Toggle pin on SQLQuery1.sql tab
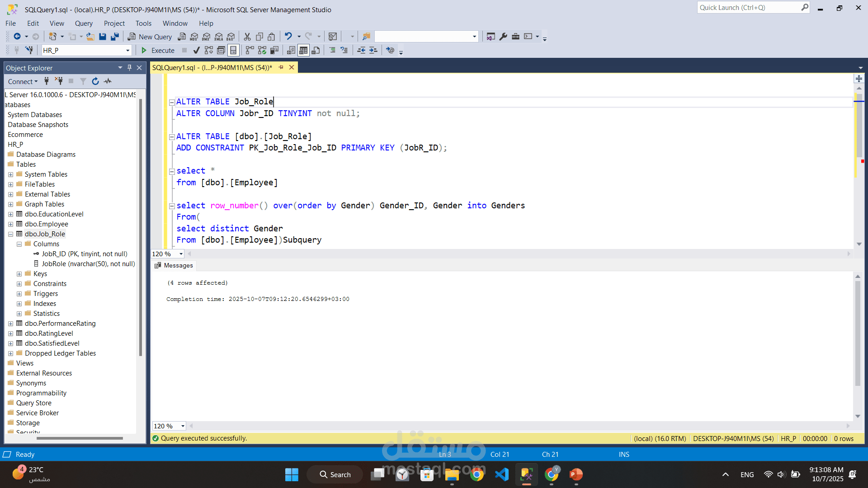This screenshot has height=488, width=868. 281,67
